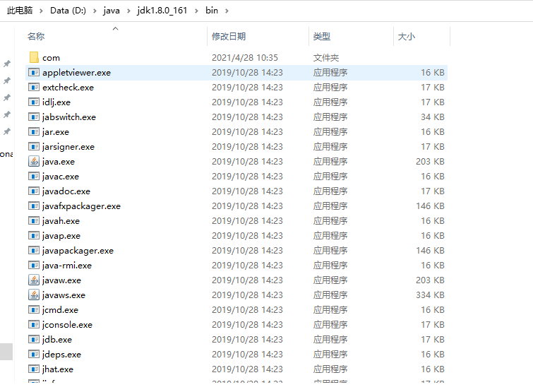533x392 pixels.
Task: Select the jhat.exe file icon
Action: click(34, 369)
